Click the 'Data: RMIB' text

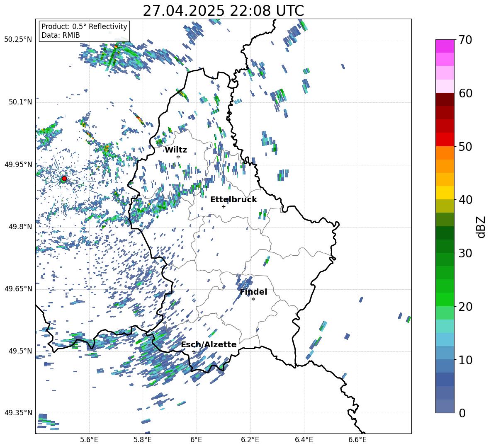pos(61,35)
